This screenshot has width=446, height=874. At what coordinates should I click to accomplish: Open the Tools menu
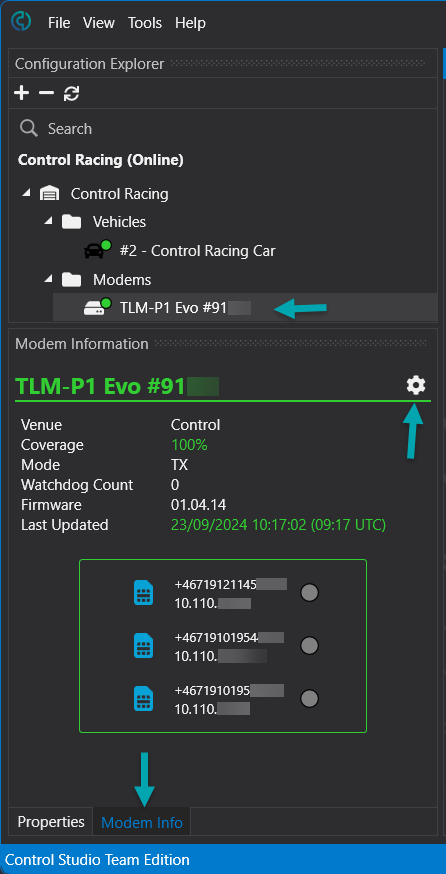click(145, 23)
